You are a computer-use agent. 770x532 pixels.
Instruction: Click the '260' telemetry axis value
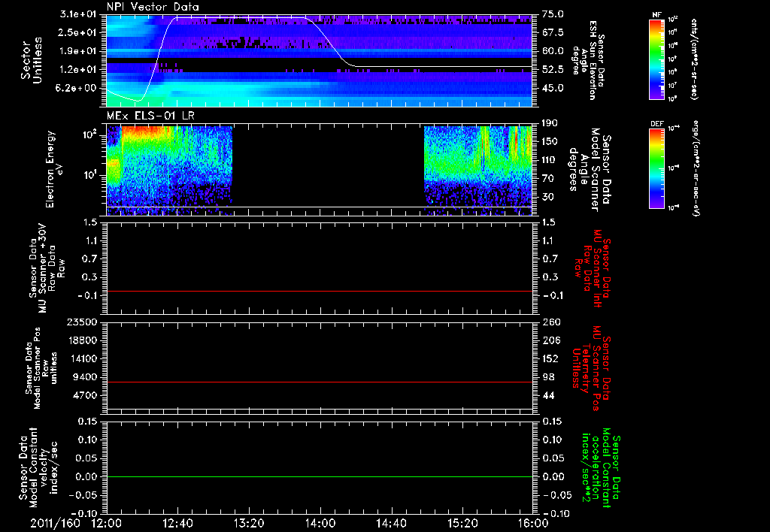pyautogui.click(x=551, y=322)
